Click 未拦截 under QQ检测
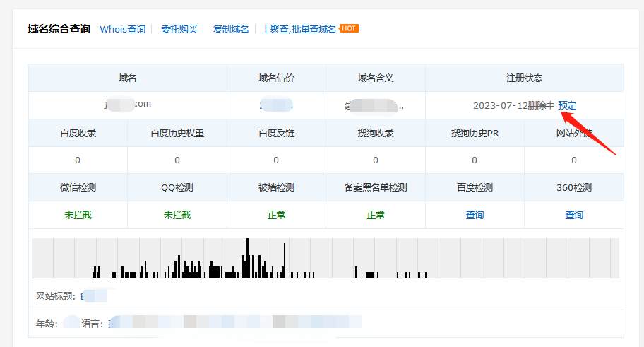Screen dimensions: 644x347 [x=177, y=215]
